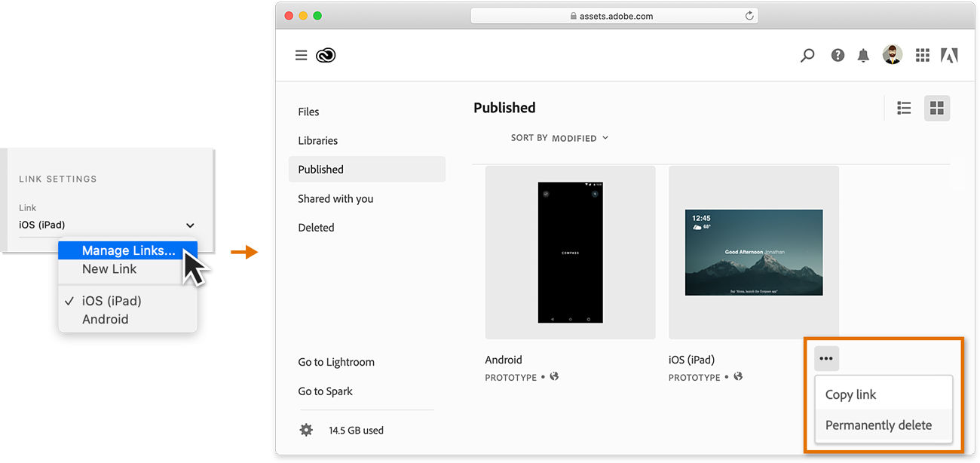Expand the Link settings dropdown chevron
980x463 pixels.
click(190, 225)
